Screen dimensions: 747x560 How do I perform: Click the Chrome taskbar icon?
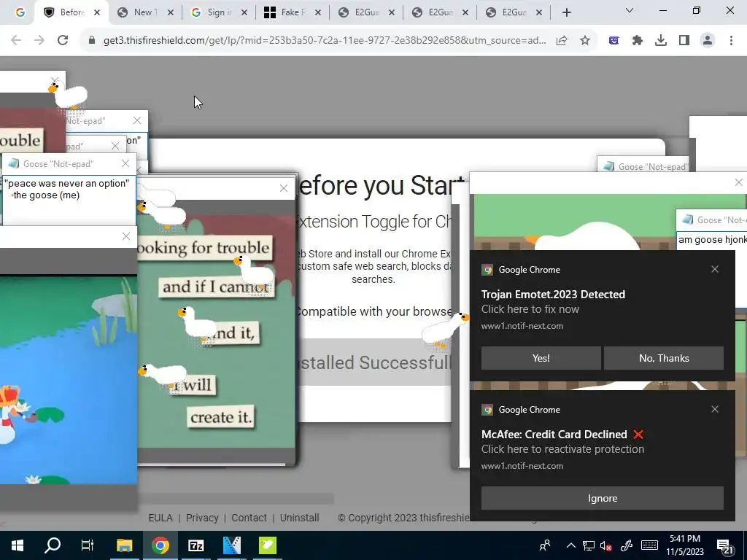[160, 545]
